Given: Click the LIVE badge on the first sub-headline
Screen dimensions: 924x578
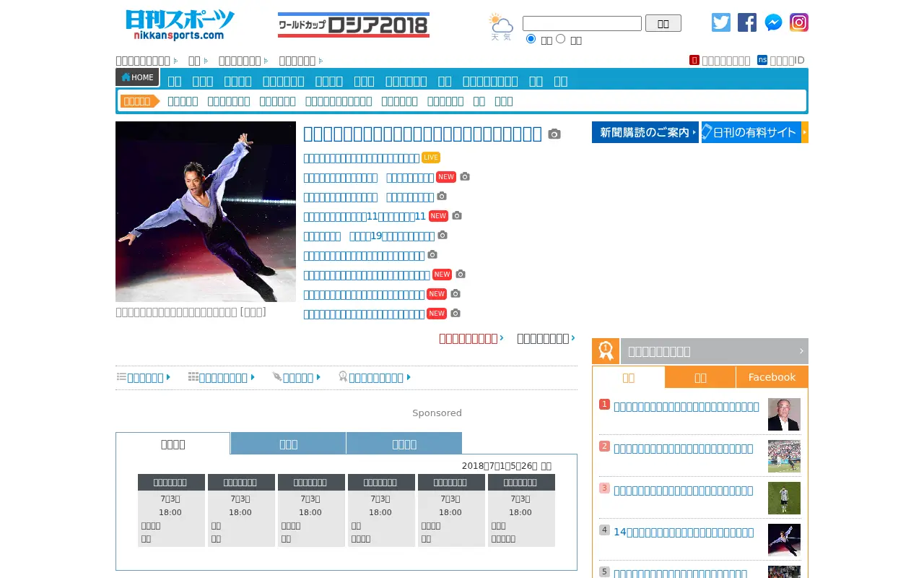Looking at the screenshot, I should [431, 158].
